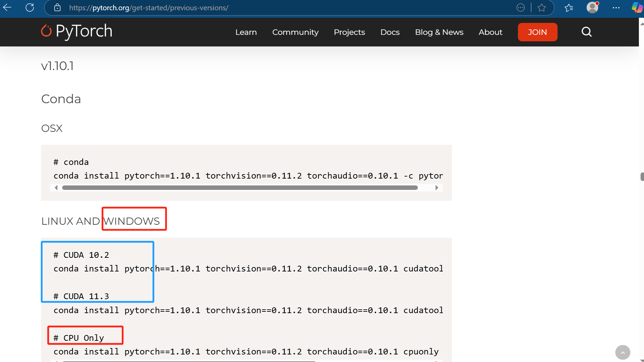This screenshot has width=644, height=362.
Task: Click the page scrollbar up arrow
Action: (642, 23)
